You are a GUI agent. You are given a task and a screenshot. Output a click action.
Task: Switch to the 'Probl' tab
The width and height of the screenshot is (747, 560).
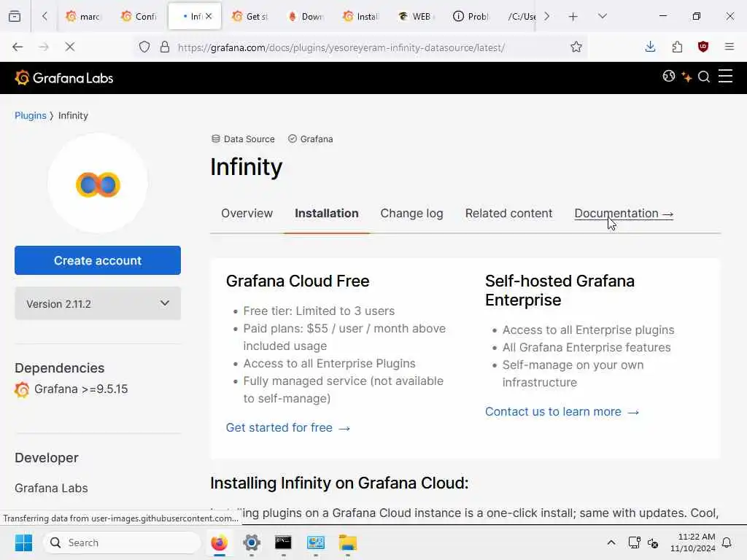pos(471,17)
